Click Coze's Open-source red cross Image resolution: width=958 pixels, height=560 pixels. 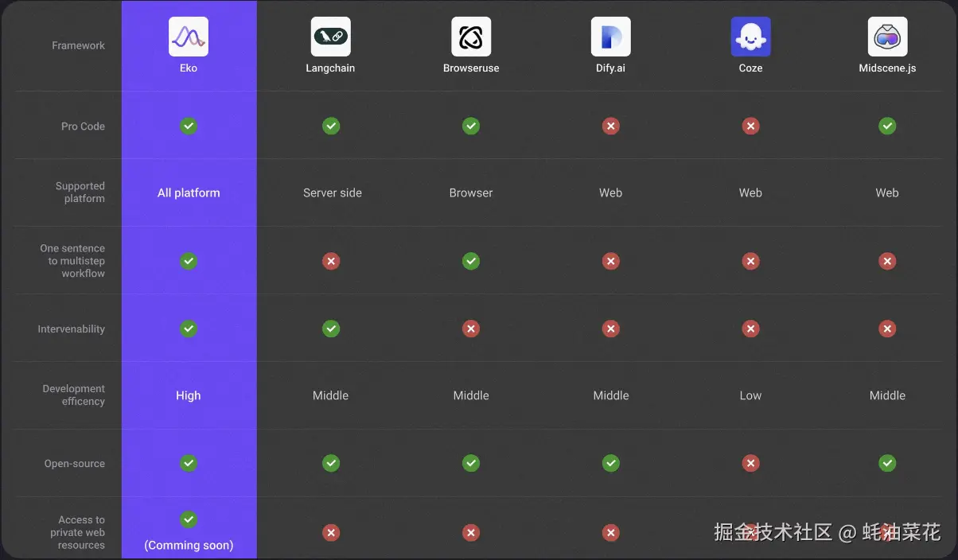tap(751, 463)
